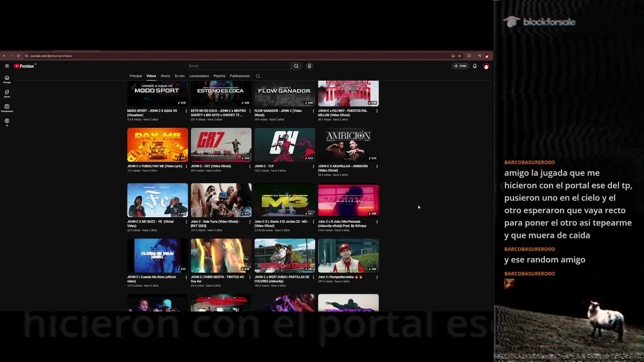Open options for Dale Turra video
This screenshot has width=644, height=362.
[250, 222]
